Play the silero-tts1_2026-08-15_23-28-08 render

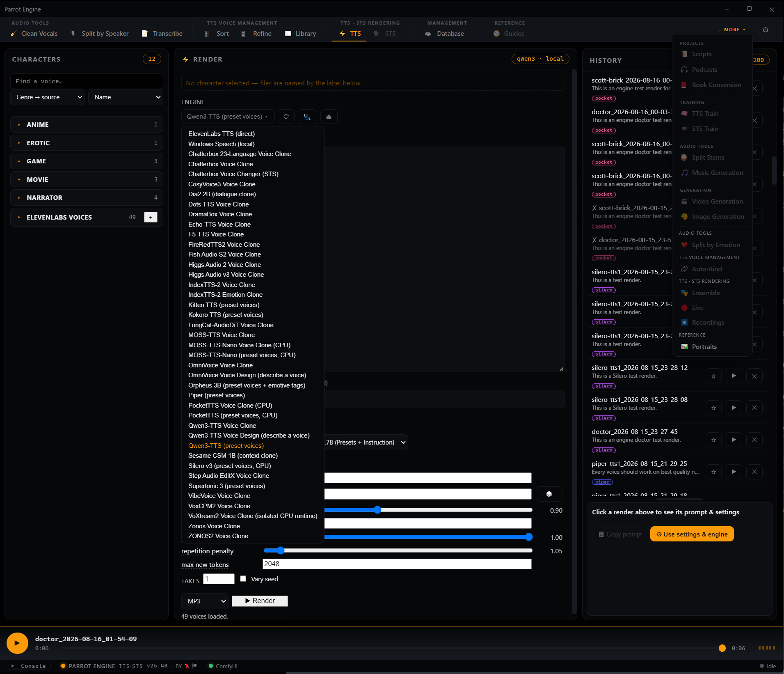click(x=734, y=408)
